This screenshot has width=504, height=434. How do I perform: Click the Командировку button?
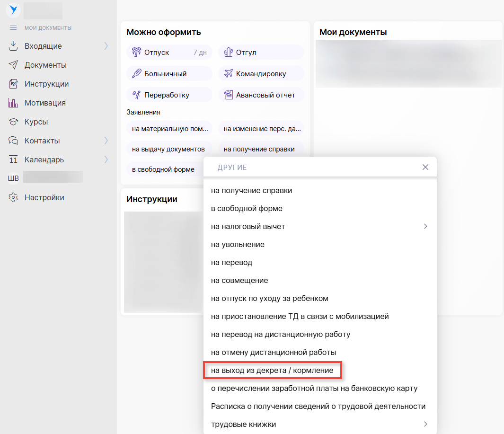pos(261,74)
